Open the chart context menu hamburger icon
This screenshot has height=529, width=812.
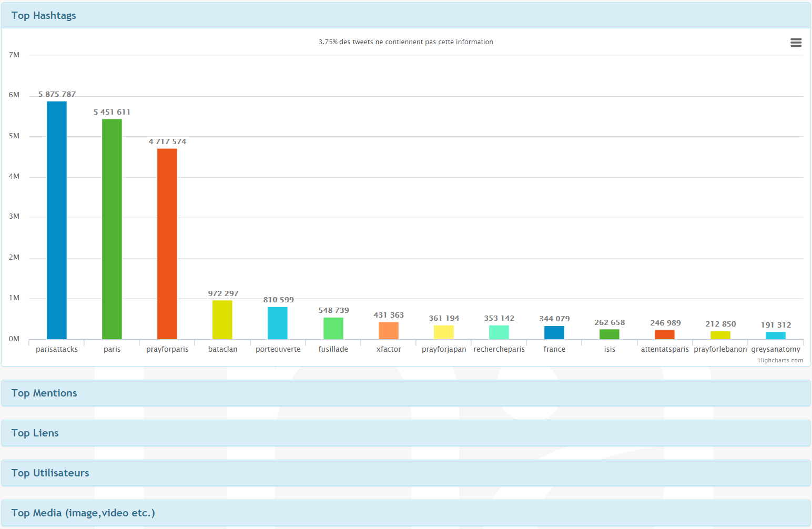pyautogui.click(x=796, y=43)
